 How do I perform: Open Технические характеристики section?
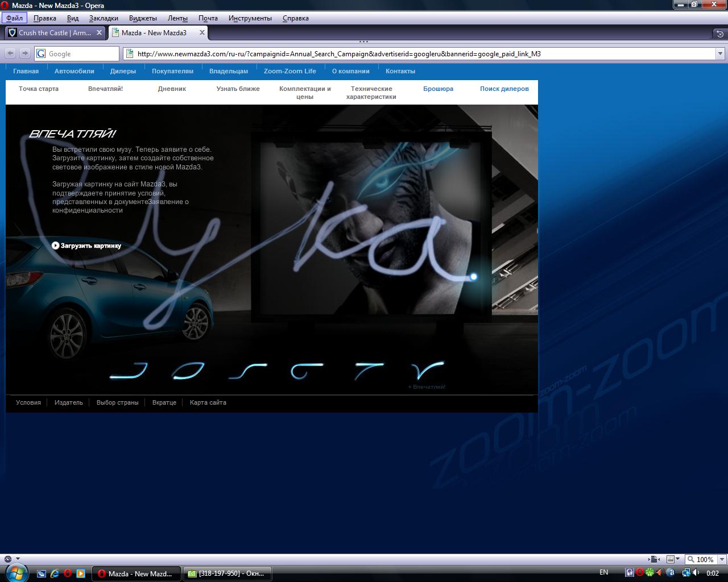(x=371, y=93)
